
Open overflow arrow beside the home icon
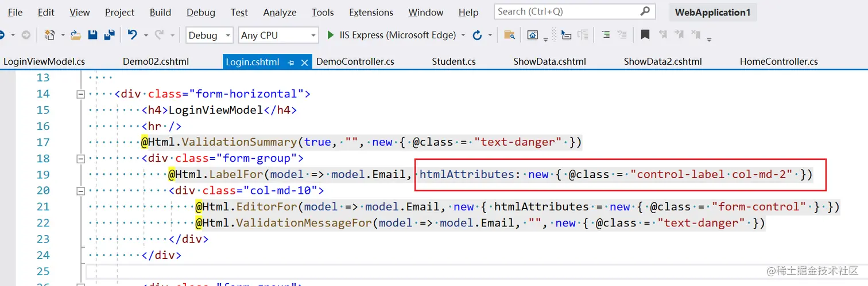545,39
